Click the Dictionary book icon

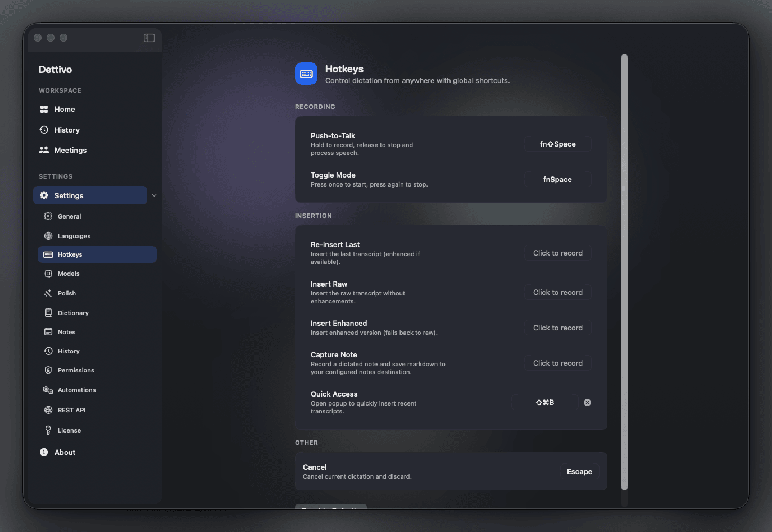coord(48,313)
